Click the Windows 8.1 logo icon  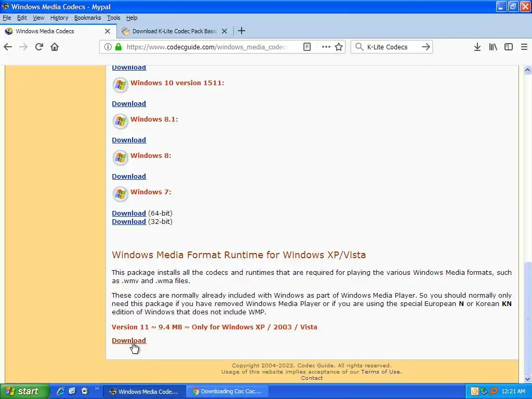(120, 121)
